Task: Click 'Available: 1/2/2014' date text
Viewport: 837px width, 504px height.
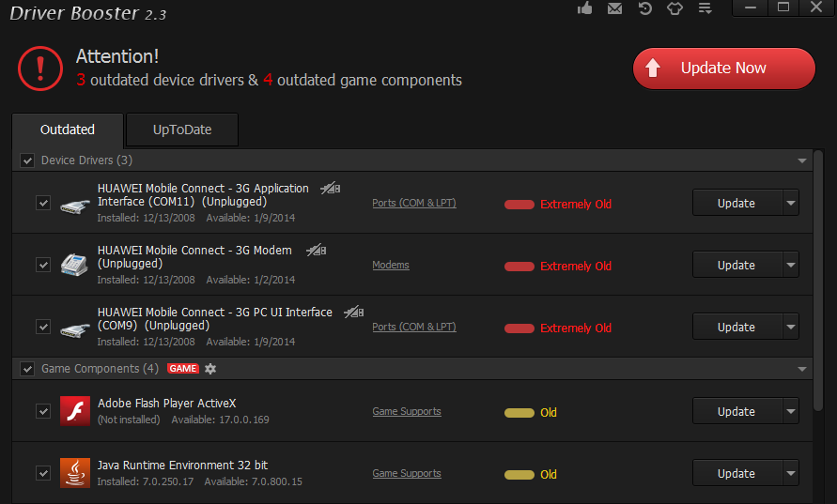Action: 251,280
